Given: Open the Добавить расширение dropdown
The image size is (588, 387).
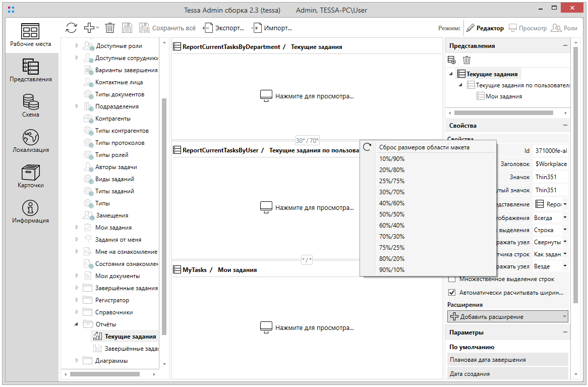Looking at the screenshot, I should pyautogui.click(x=508, y=316).
